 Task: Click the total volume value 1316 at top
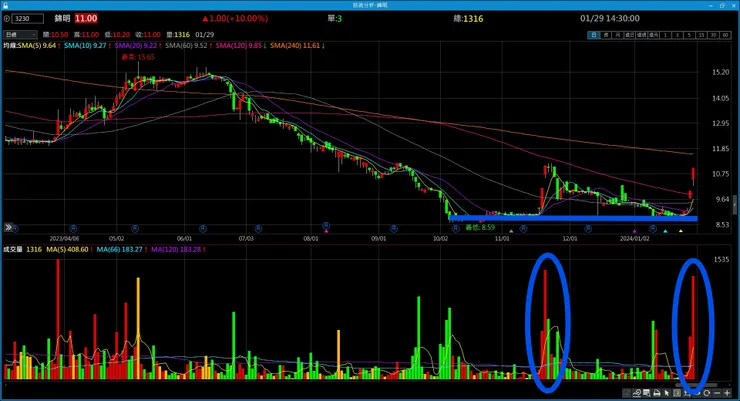pyautogui.click(x=473, y=19)
